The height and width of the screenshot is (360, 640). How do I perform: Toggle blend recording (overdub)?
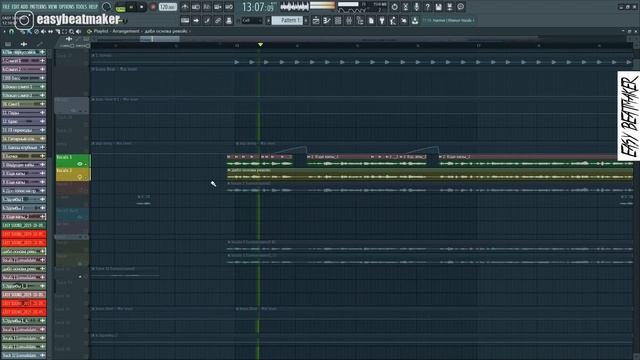218,7
